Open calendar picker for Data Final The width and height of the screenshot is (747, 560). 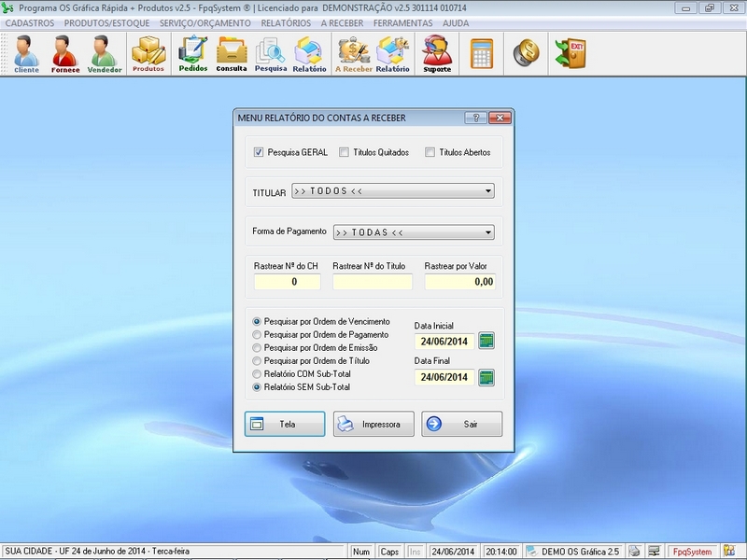(x=486, y=377)
